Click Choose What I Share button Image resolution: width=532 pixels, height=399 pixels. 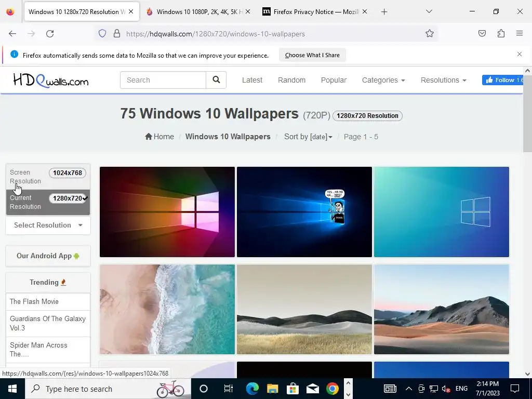click(x=312, y=55)
